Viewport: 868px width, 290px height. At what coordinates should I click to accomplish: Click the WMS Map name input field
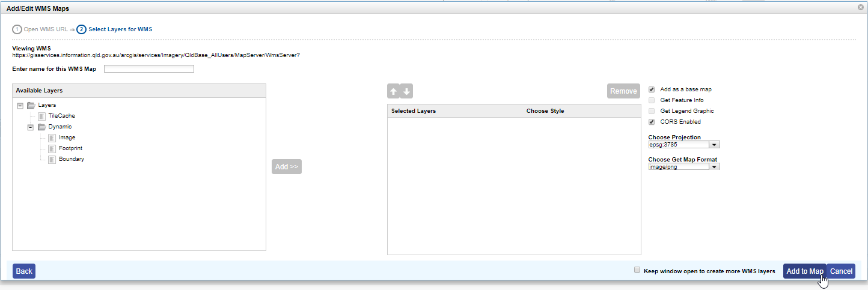(149, 69)
